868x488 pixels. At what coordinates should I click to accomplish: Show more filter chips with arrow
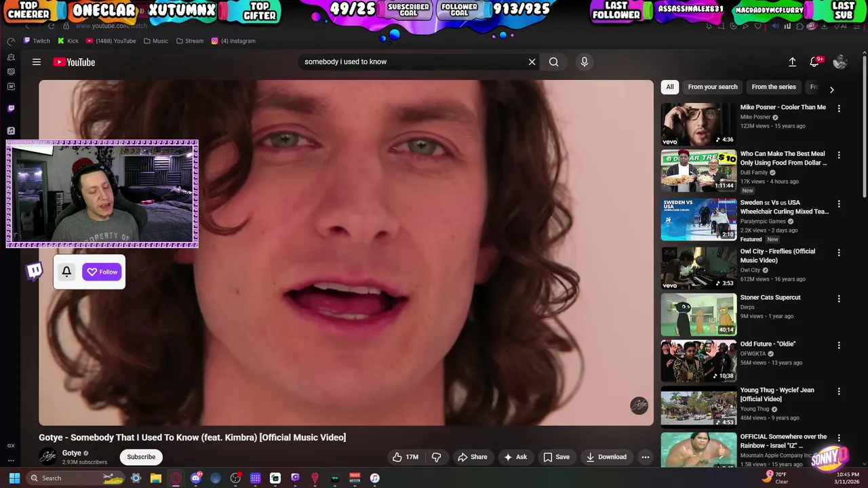tap(831, 89)
